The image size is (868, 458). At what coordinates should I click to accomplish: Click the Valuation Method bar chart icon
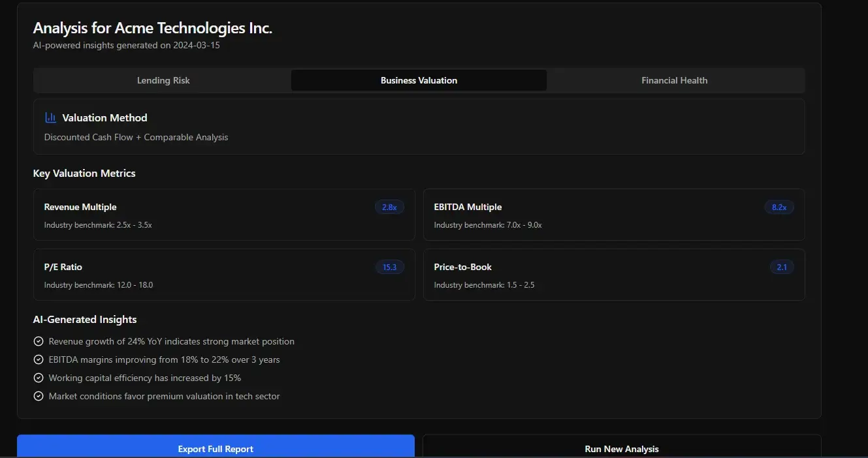pos(50,118)
